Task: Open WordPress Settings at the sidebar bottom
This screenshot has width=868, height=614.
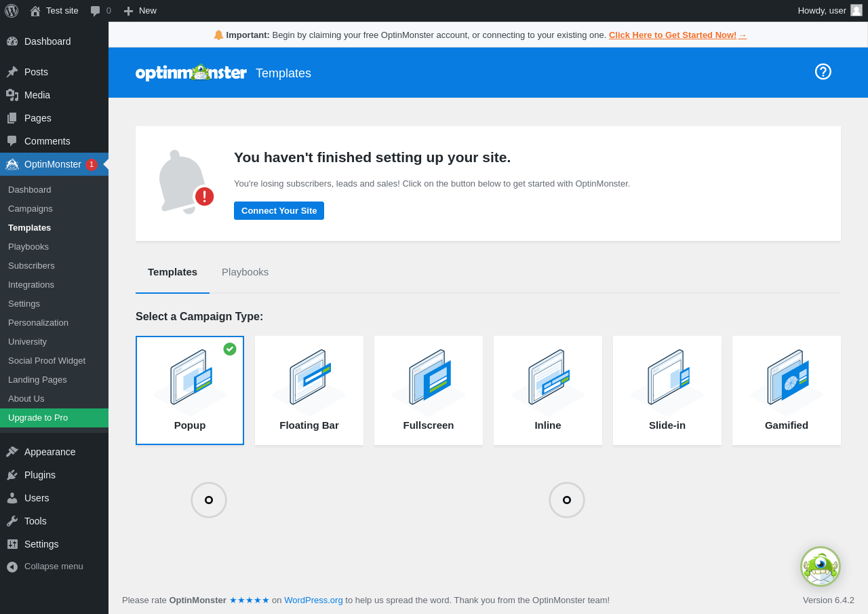Action: 54,544
